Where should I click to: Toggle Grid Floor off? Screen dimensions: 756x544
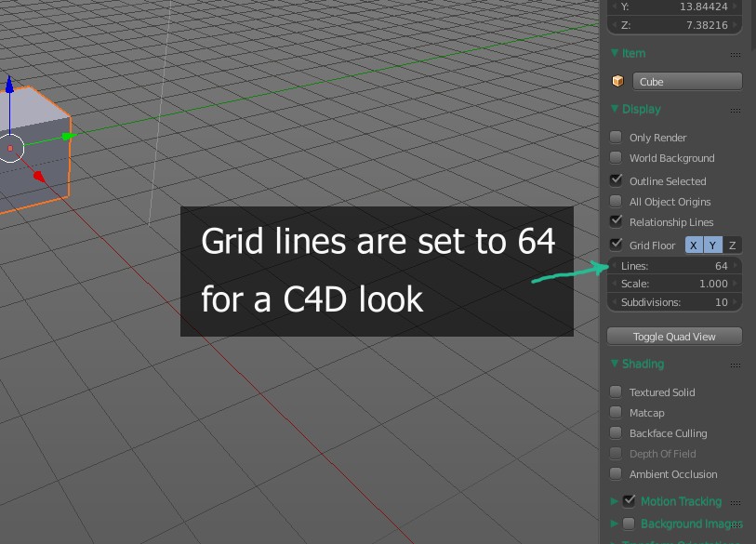point(616,244)
